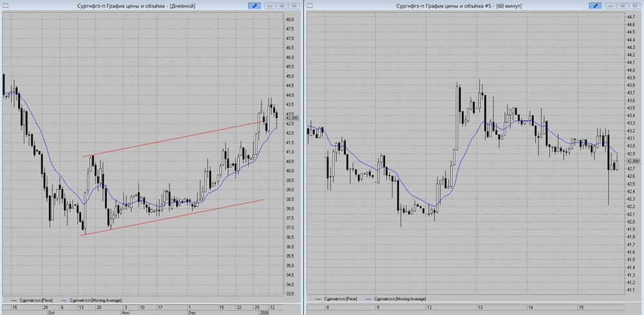The width and height of the screenshot is (644, 315).
Task: Click the 'Nov' month label on the daily date axis
Action: (x=126, y=312)
